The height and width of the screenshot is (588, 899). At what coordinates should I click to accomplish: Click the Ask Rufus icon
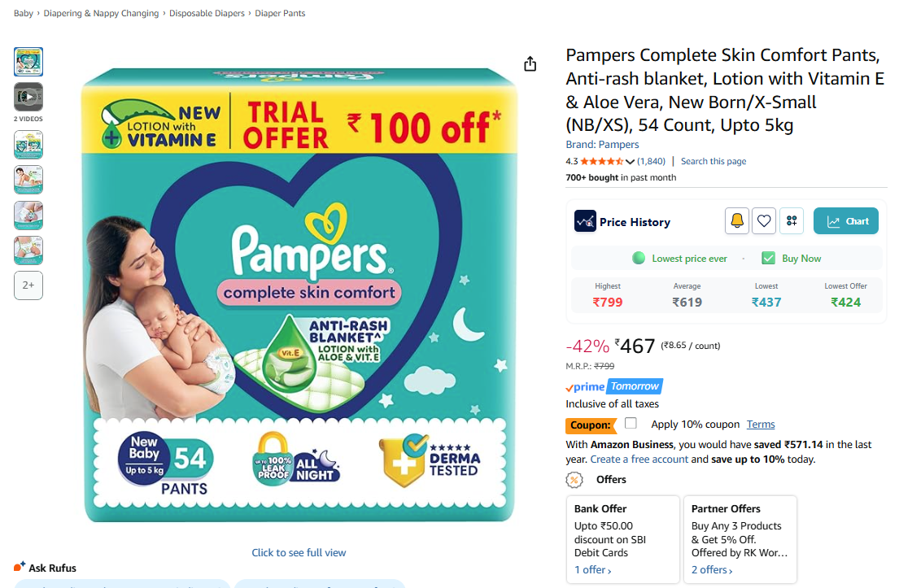point(20,567)
